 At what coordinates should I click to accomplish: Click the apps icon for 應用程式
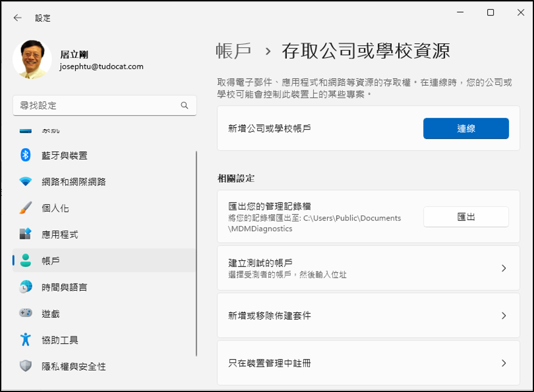point(26,234)
